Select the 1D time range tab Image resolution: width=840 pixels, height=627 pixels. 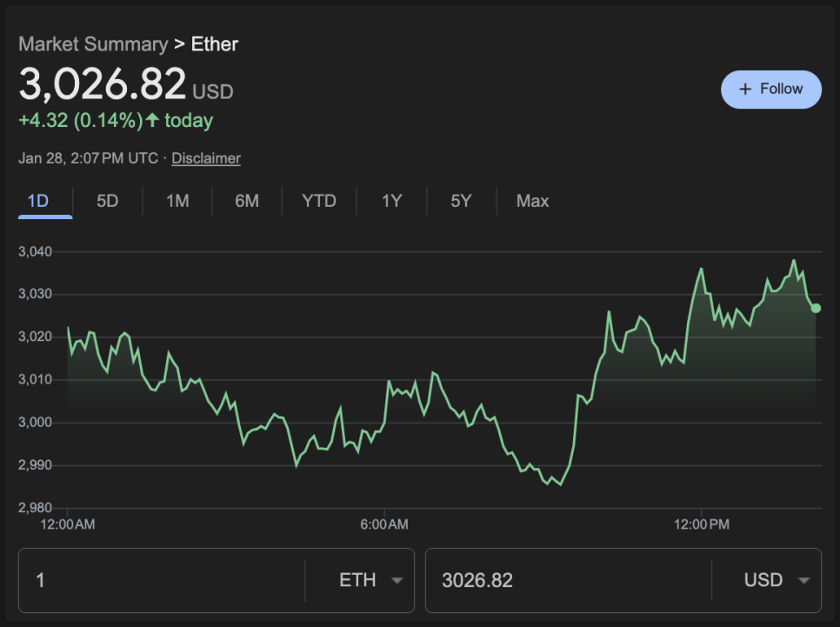pyautogui.click(x=38, y=201)
